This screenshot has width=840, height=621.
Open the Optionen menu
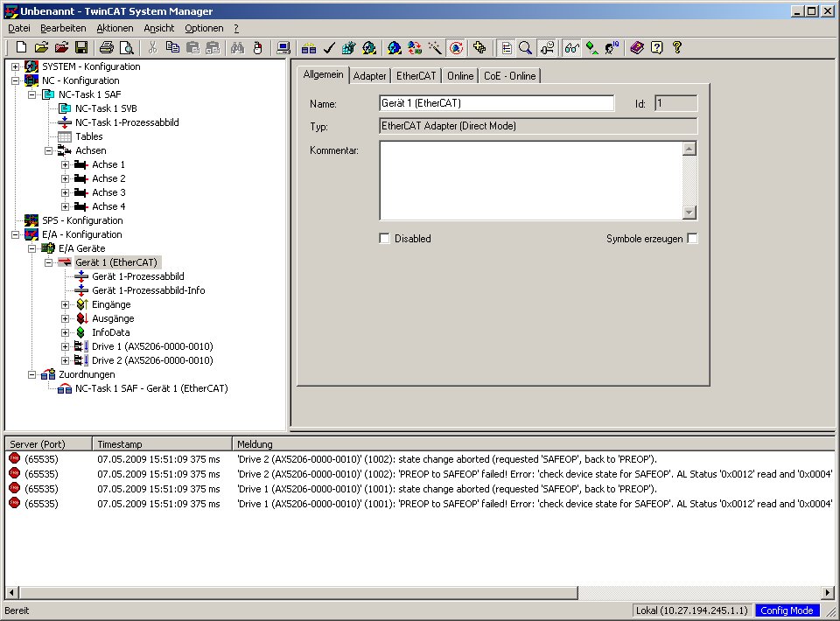204,28
